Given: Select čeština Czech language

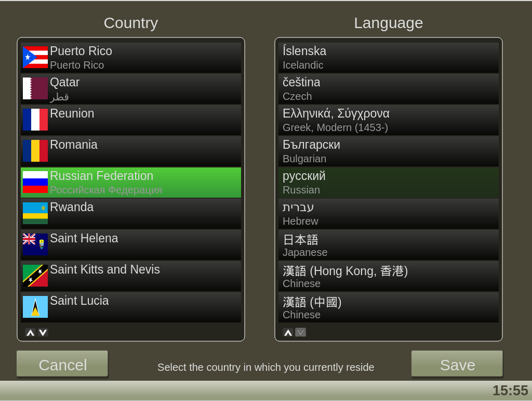Looking at the screenshot, I should (x=388, y=89).
